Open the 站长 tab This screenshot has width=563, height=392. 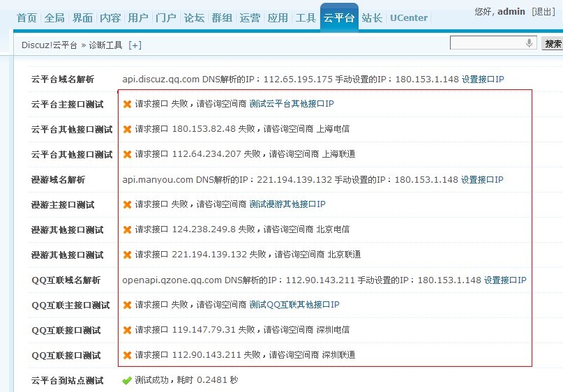pyautogui.click(x=372, y=18)
